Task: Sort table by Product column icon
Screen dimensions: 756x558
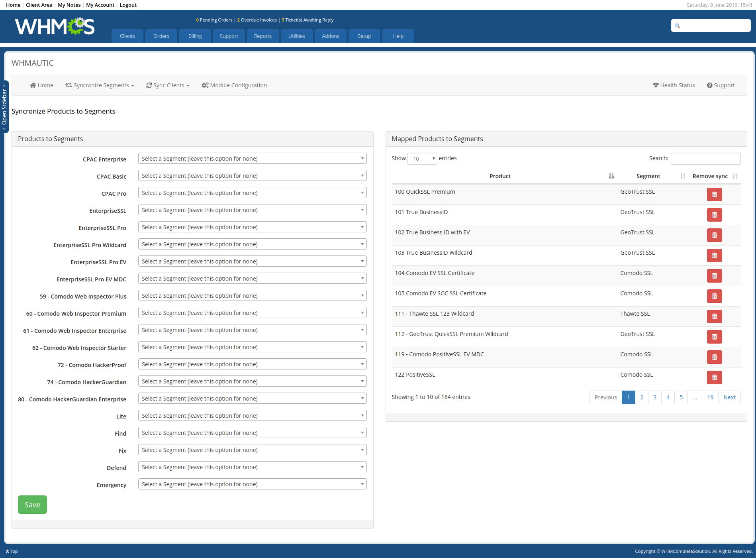Action: tap(611, 176)
